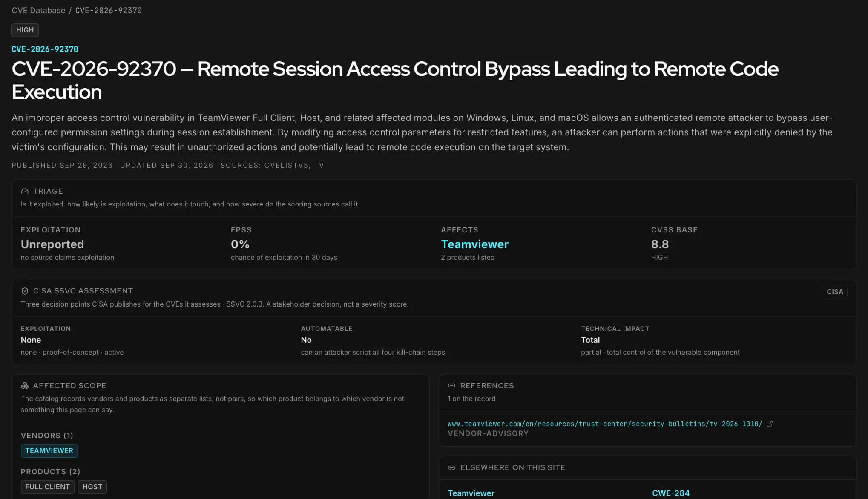Viewport: 868px width, 499px height.
Task: Open the TeamViewer security bulletin URL
Action: point(605,424)
